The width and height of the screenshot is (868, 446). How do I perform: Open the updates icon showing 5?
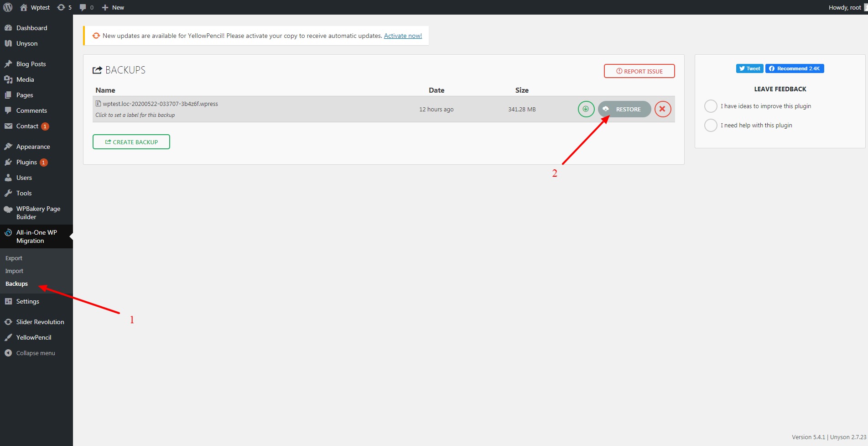64,7
